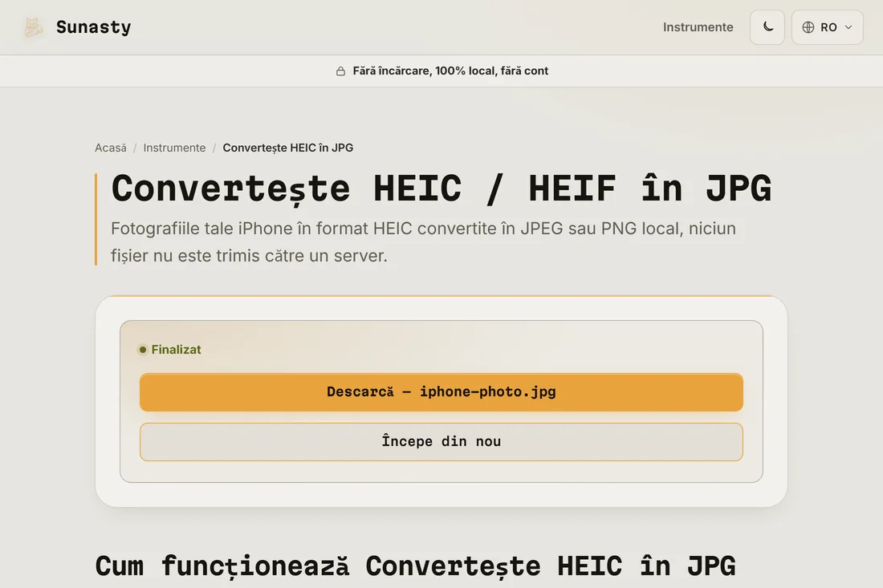Download iphone-photo.jpg with the Descarcă button
This screenshot has width=883, height=588.
(x=441, y=392)
